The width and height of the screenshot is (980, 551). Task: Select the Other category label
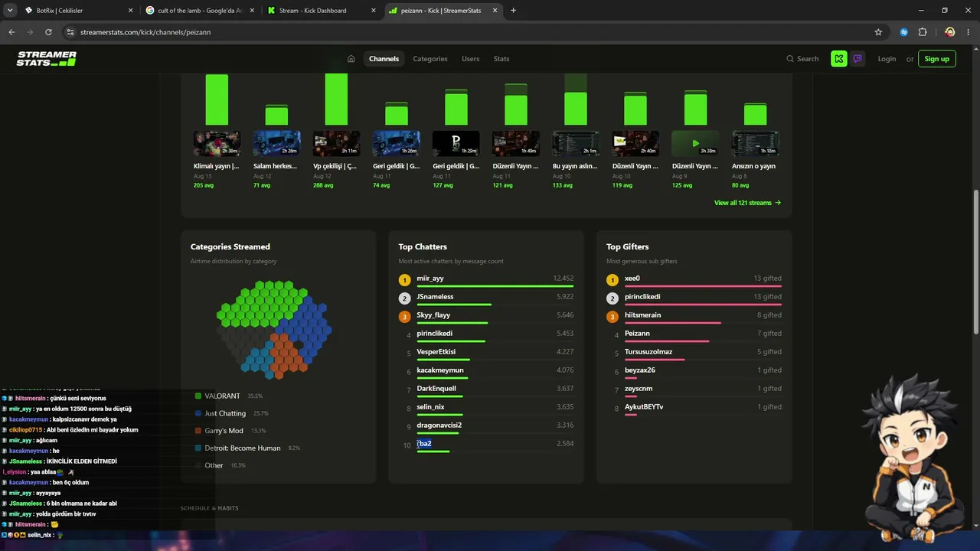(x=214, y=465)
